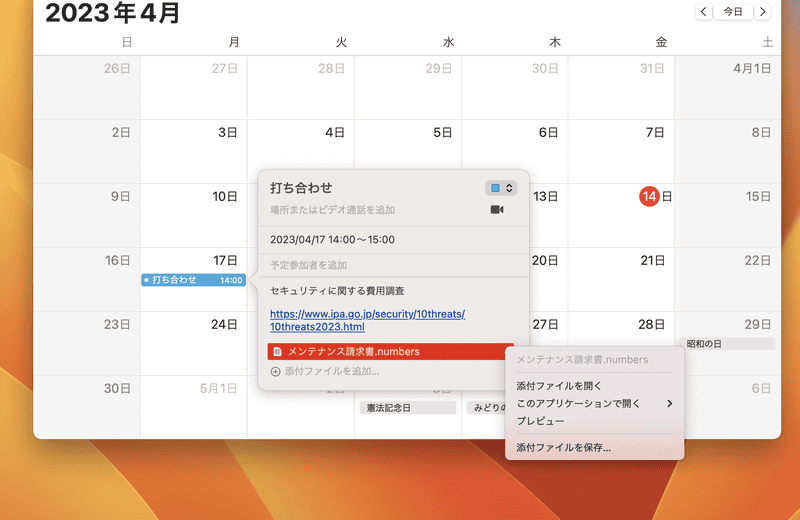
Task: Click the attachment file document icon
Action: (x=278, y=352)
